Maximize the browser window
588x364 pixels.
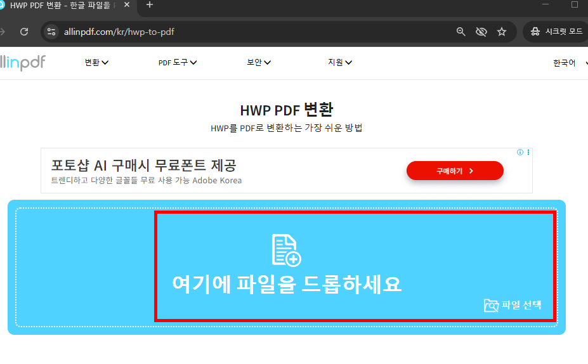tap(575, 4)
